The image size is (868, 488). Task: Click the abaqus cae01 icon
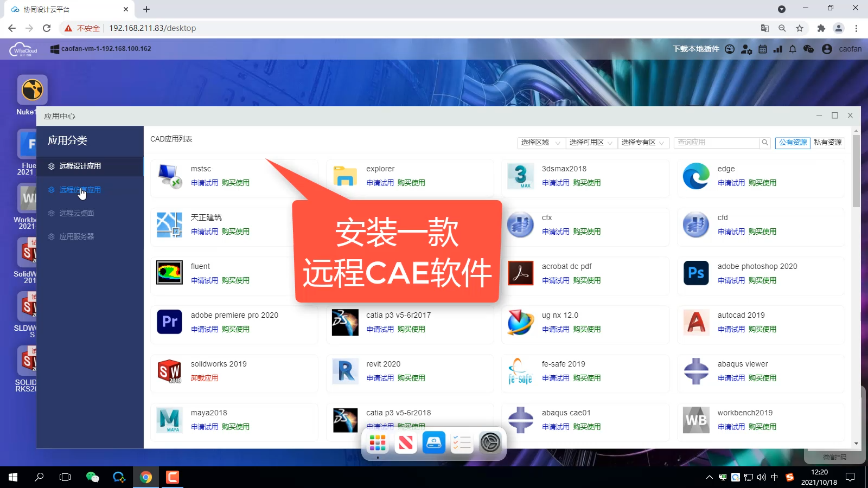521,420
